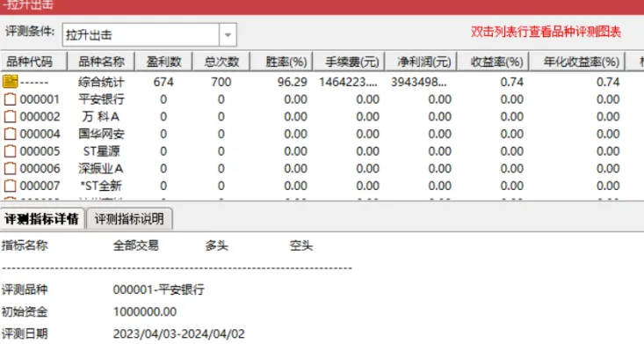This screenshot has width=644, height=344.
Task: Click stock code 000002
Action: [x=40, y=116]
